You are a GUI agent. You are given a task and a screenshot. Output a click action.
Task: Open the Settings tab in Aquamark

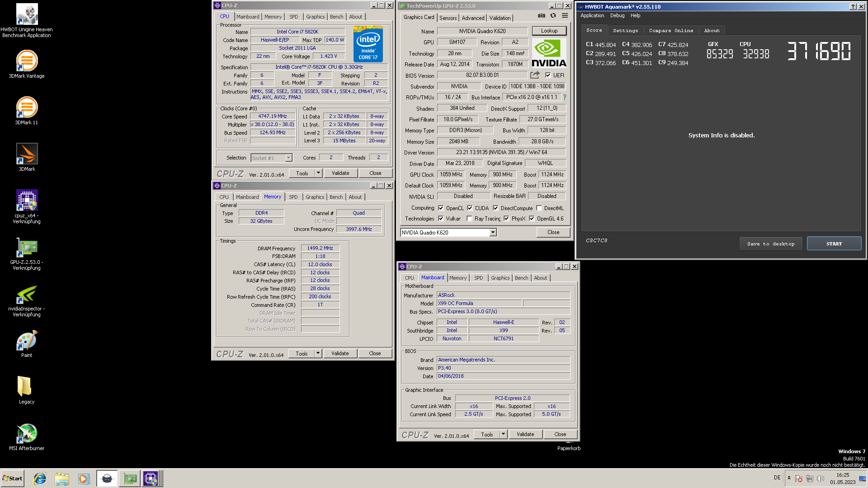pyautogui.click(x=625, y=30)
